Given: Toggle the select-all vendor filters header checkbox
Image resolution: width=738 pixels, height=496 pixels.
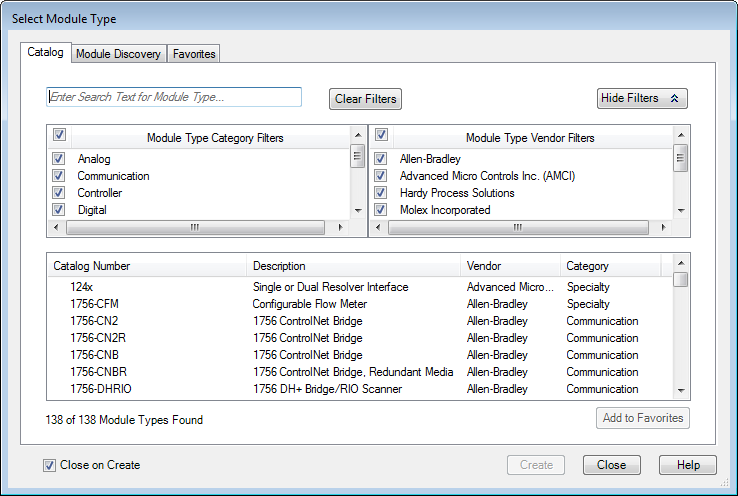Looking at the screenshot, I should 381,135.
